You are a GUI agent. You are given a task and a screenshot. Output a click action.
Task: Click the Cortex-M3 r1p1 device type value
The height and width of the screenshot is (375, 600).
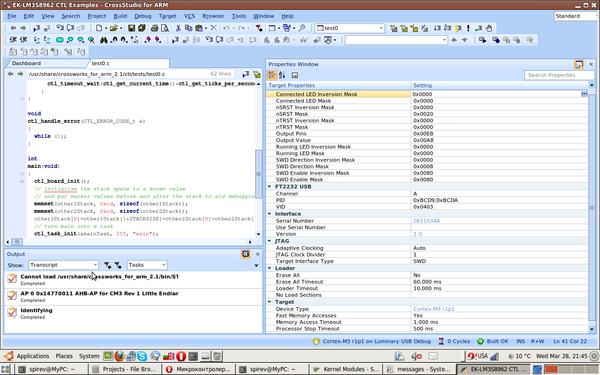[x=434, y=309]
